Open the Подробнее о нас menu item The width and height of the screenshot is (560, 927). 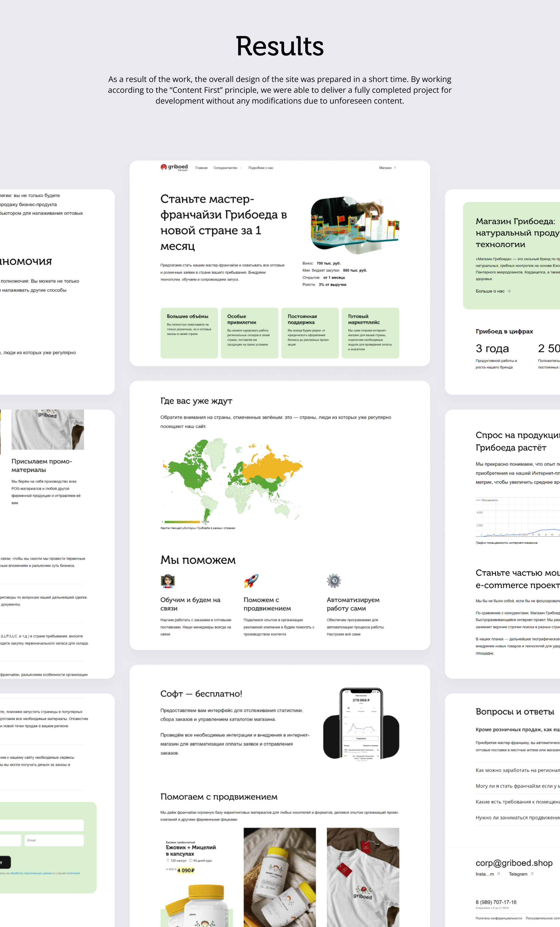[x=261, y=168]
